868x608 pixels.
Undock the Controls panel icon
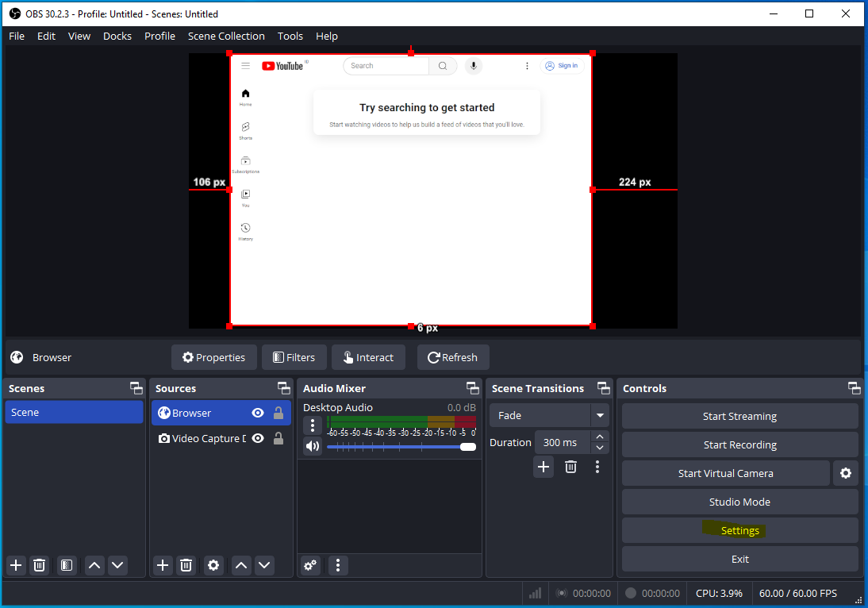pyautogui.click(x=855, y=388)
